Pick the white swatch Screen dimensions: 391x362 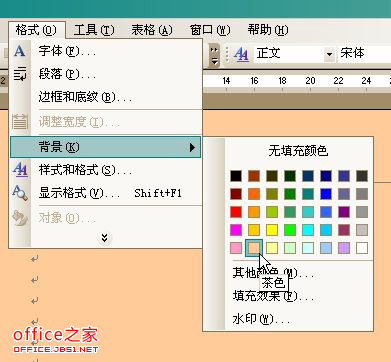pos(362,248)
